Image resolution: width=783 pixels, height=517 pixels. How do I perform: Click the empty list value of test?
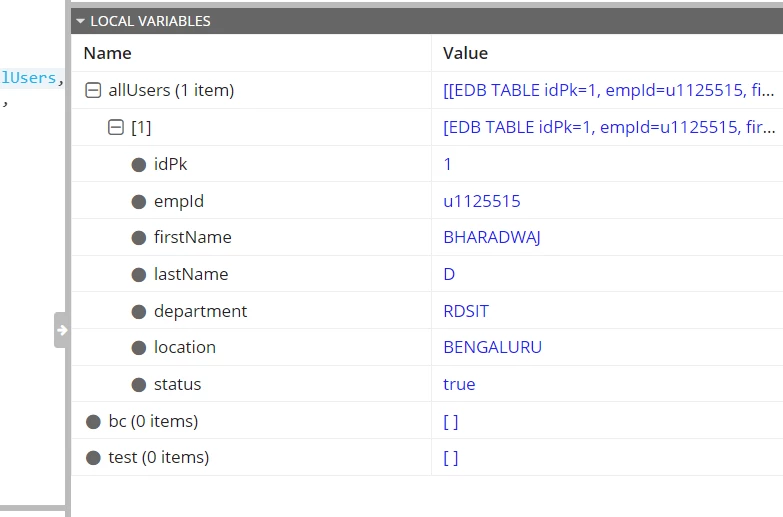(x=450, y=458)
